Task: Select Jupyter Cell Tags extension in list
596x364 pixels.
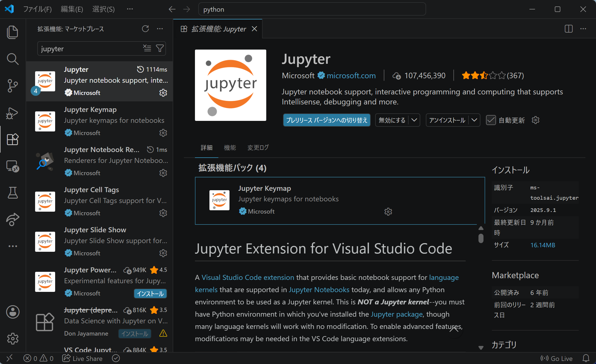Action: [99, 201]
